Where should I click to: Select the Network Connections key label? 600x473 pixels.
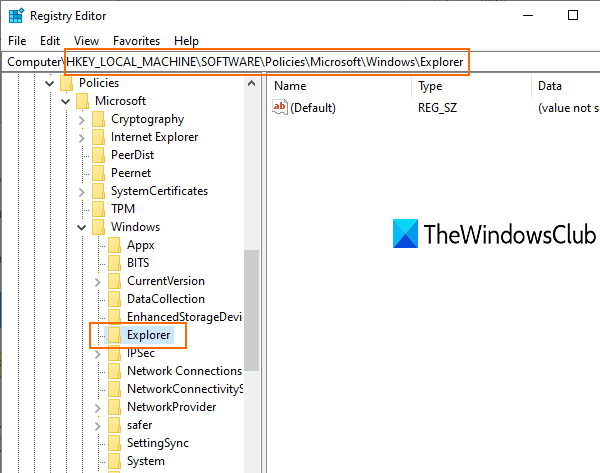coord(184,371)
